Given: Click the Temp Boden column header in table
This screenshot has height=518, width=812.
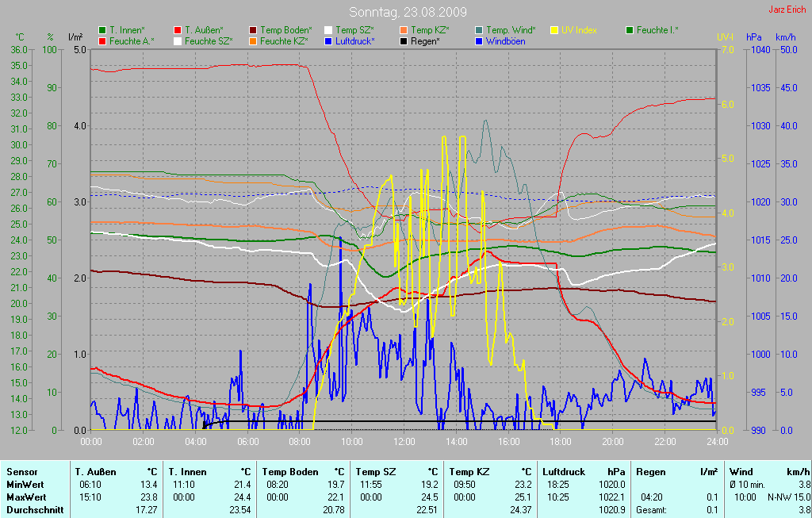Looking at the screenshot, I should 290,472.
